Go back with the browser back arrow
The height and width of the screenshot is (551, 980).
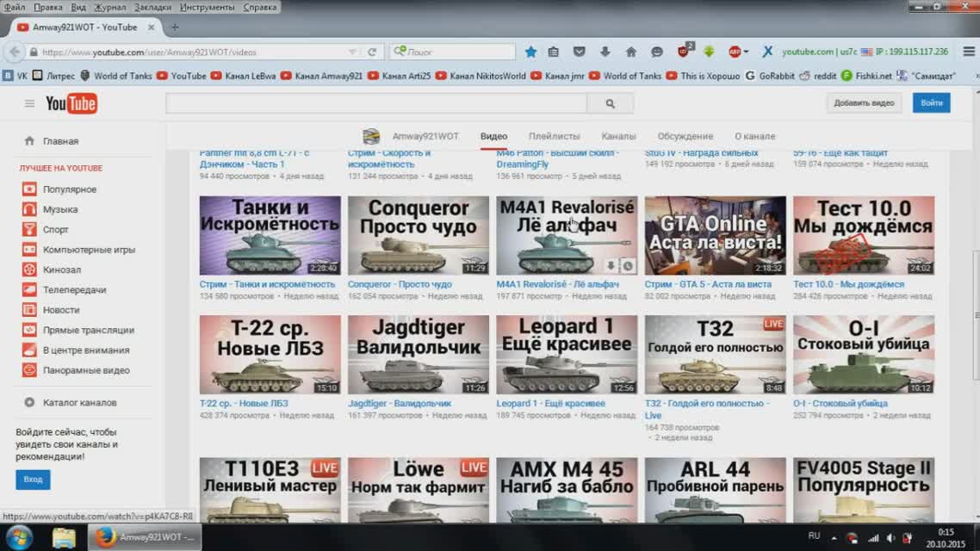[x=15, y=52]
